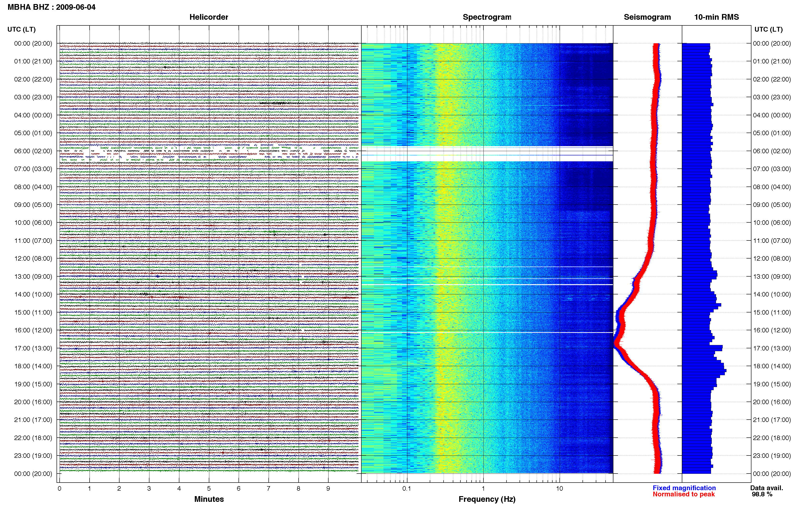The height and width of the screenshot is (508, 812).
Task: Click right-axis time label '17:00 (13:00)'
Action: click(x=772, y=348)
